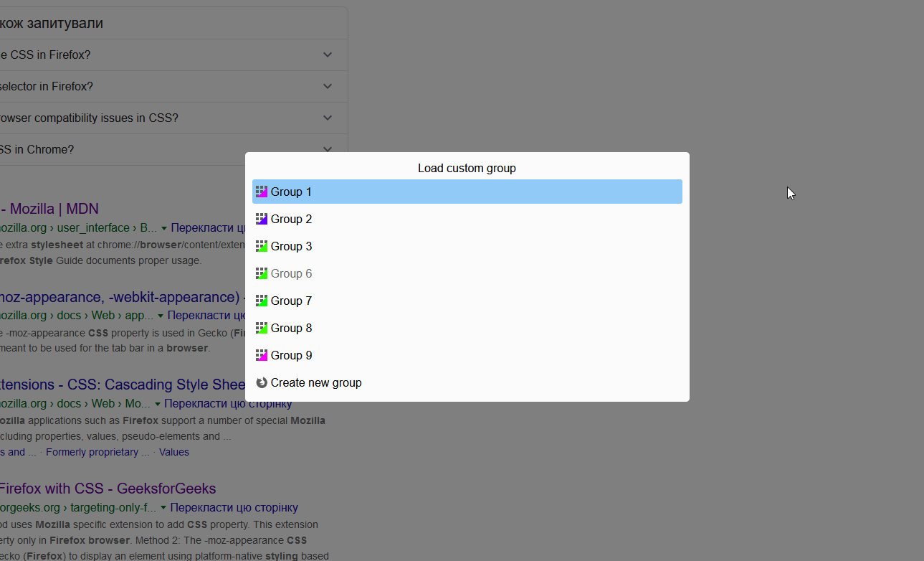Click the Group 2 grey grid icon
This screenshot has width=924, height=561.
[261, 219]
